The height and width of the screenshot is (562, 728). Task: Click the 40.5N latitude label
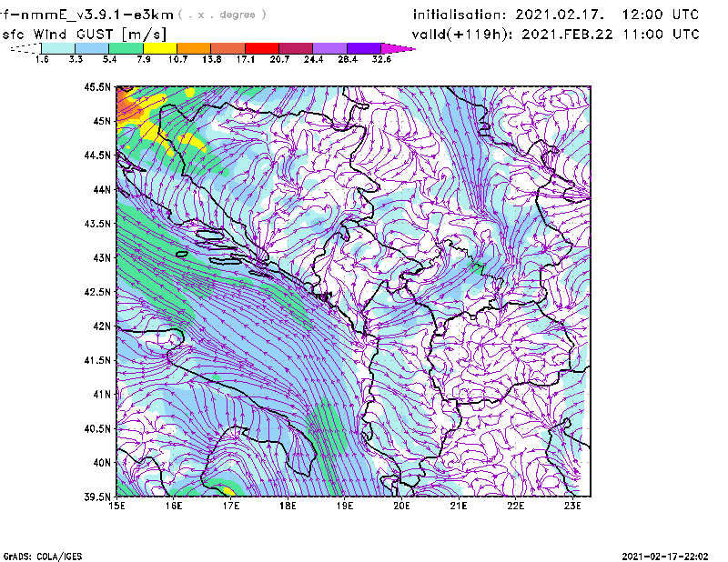tap(97, 429)
